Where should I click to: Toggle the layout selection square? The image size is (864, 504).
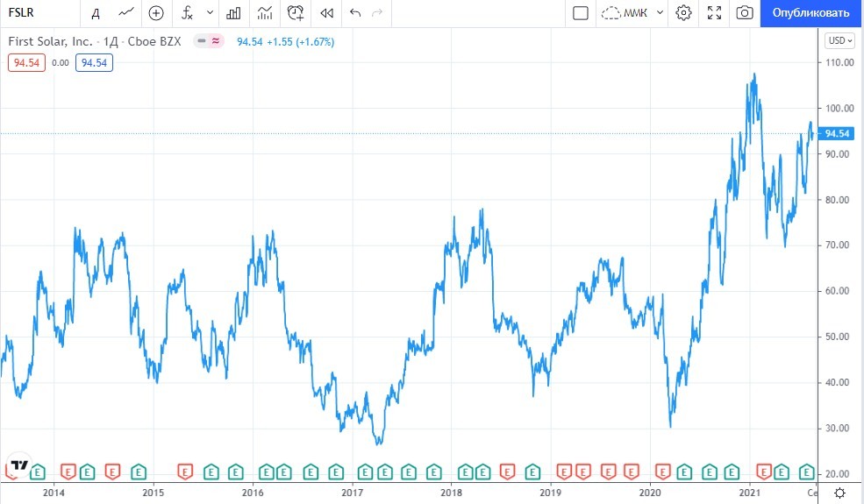[580, 13]
